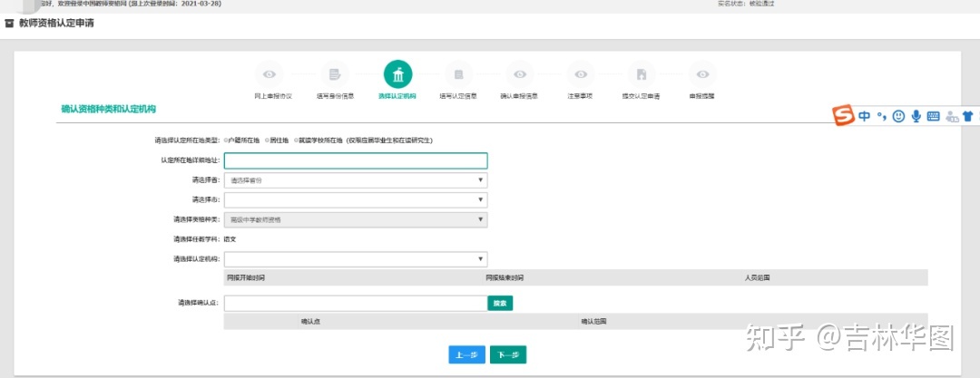Screen dimensions: 980x378
Task: Toggle the 中 Chinese/English input mode
Action: (865, 116)
